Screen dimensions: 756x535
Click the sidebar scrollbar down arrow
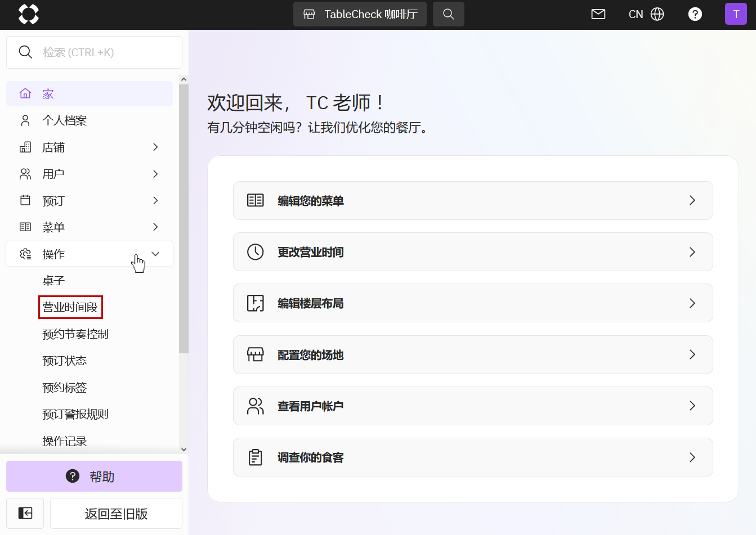coord(184,449)
